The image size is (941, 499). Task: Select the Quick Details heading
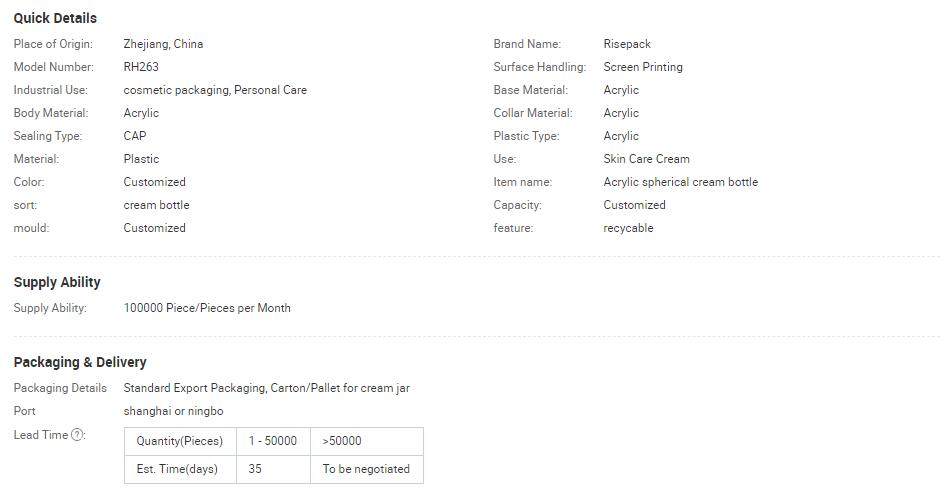[55, 18]
